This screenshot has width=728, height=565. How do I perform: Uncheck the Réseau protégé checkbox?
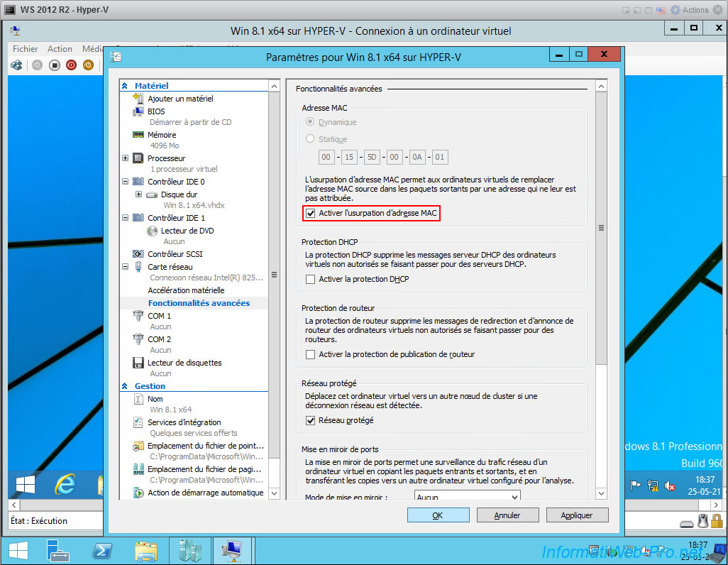(x=311, y=420)
